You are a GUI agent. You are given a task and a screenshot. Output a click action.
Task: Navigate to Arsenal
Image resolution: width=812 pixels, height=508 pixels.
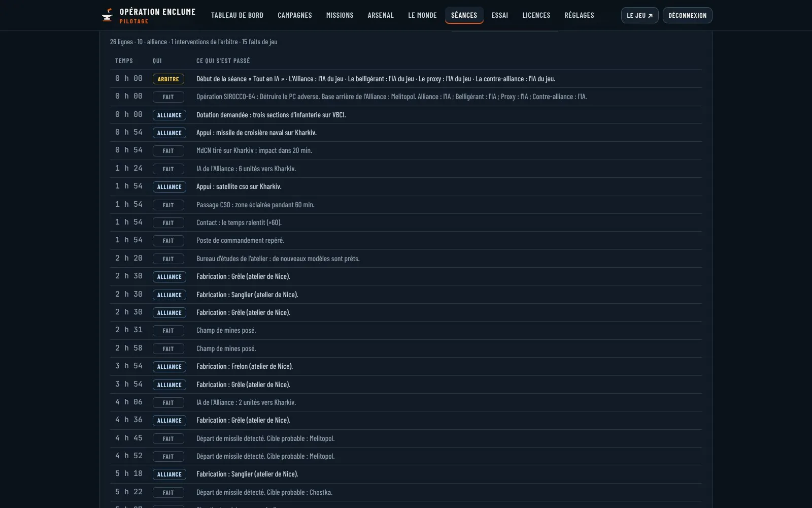[381, 15]
